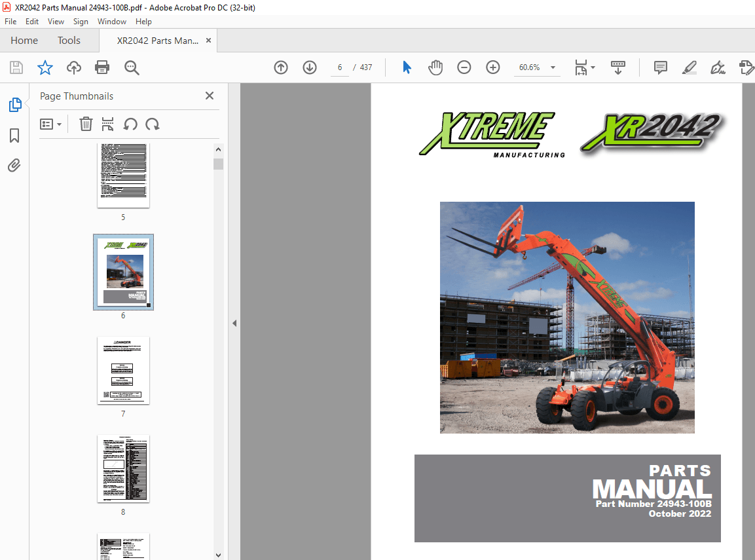
Task: Open the thumbnail options dropdown
Action: click(51, 124)
